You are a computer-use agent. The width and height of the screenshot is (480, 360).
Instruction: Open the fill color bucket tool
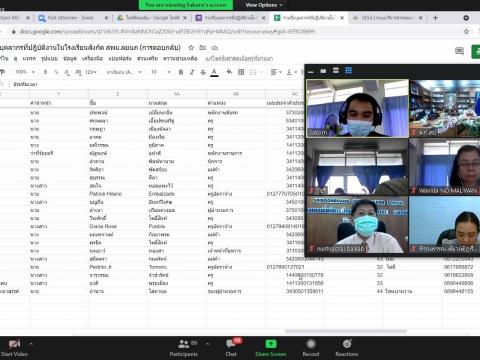click(x=229, y=72)
